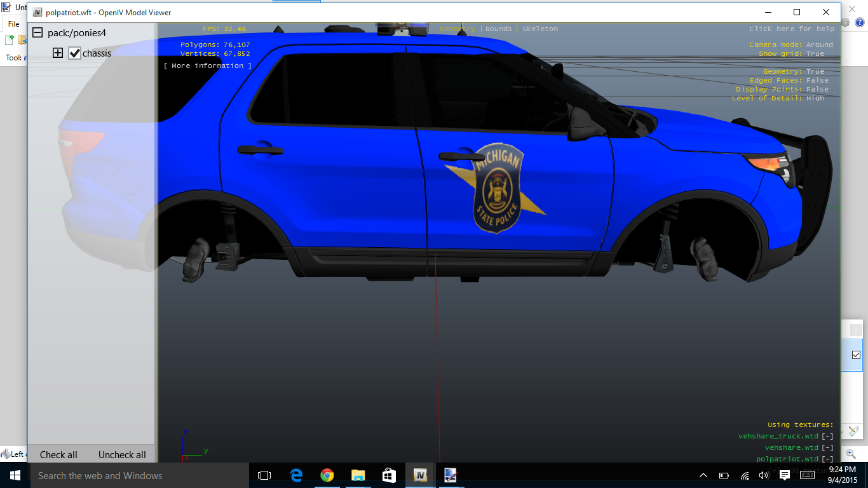This screenshot has width=868, height=488.
Task: Launch Google Chrome from the taskbar
Action: point(327,475)
